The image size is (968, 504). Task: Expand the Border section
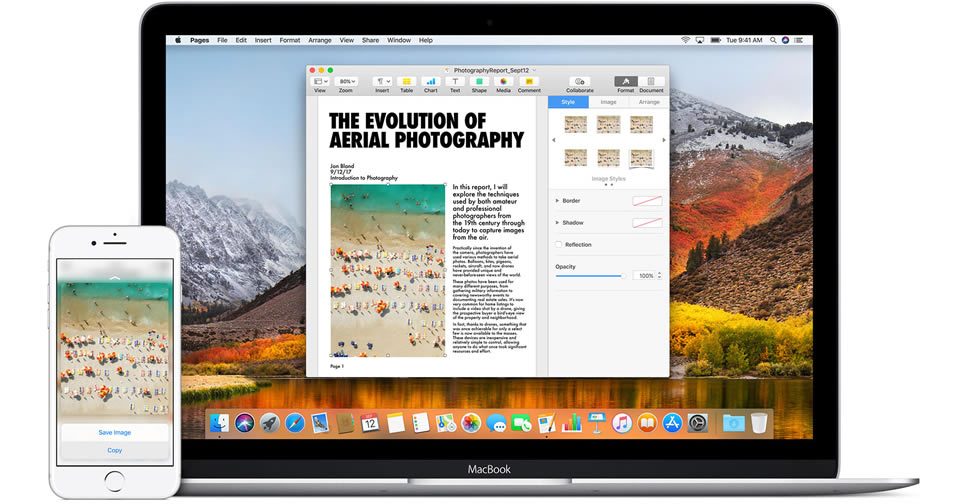556,201
